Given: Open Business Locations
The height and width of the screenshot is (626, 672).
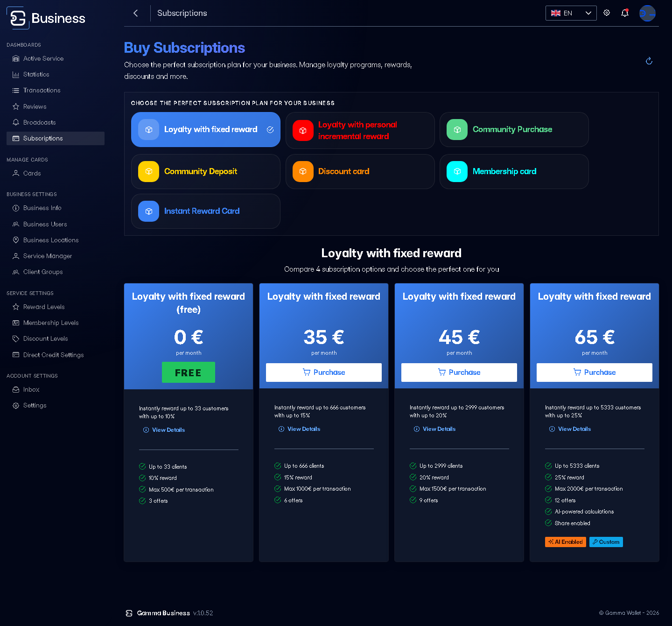Looking at the screenshot, I should 56,240.
